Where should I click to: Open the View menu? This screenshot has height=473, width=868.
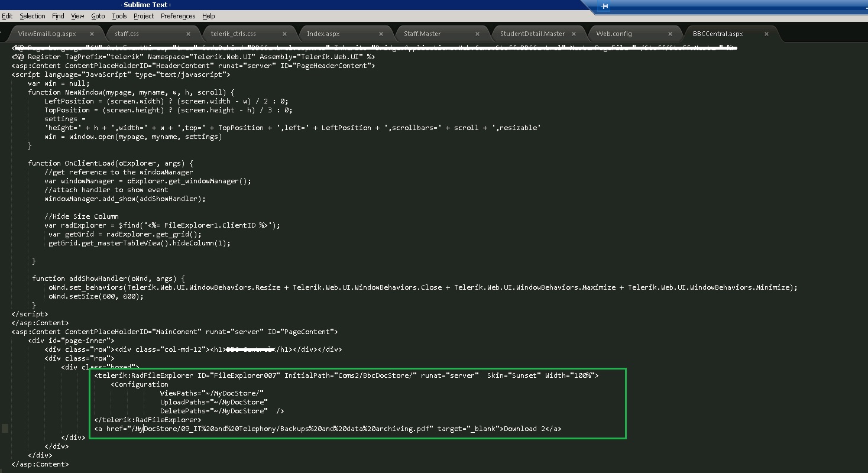[x=77, y=16]
